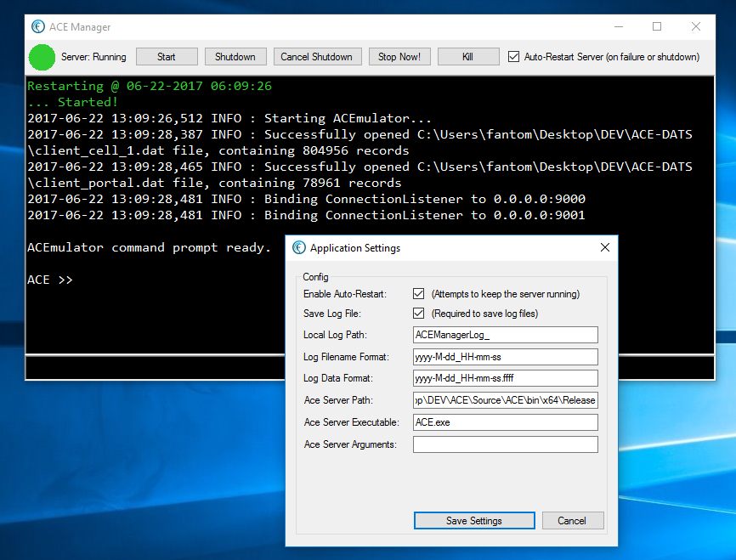Click the empty Ace Server Arguments field
This screenshot has width=736, height=560.
click(x=505, y=444)
